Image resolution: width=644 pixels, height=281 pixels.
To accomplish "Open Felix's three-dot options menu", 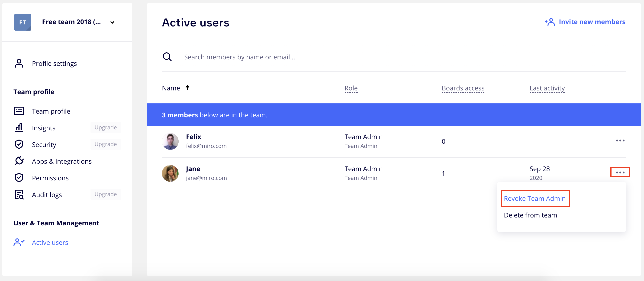I will [x=620, y=141].
